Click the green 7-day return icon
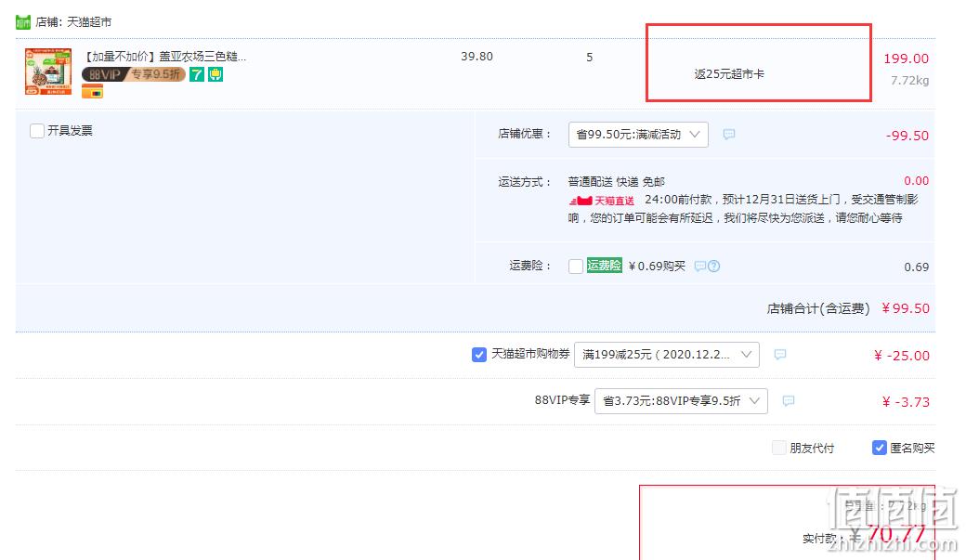The width and height of the screenshot is (966, 560). [x=197, y=74]
